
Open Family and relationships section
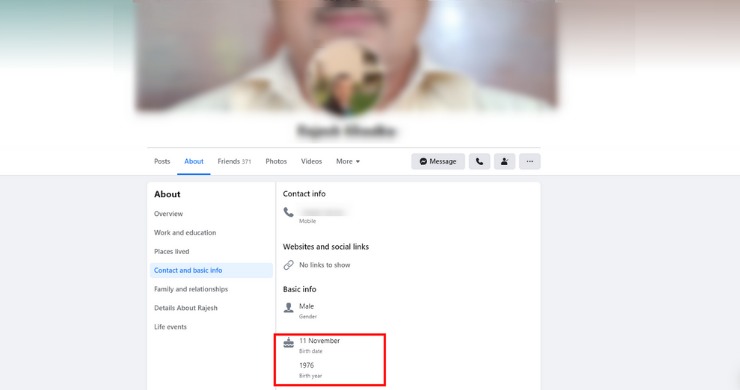[x=191, y=289]
